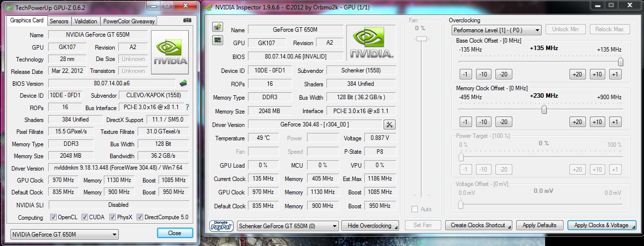Enable the Auto fan checkbox
The height and width of the screenshot is (246, 644).
click(x=414, y=209)
